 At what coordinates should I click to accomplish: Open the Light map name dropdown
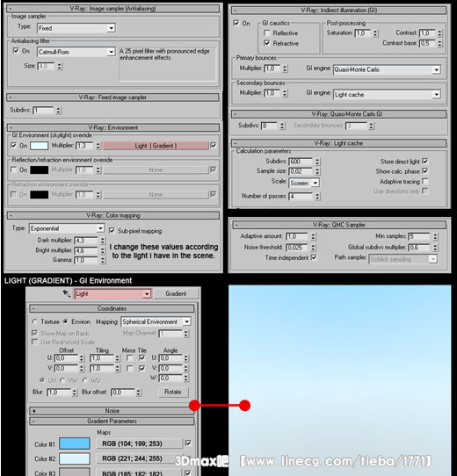147,294
